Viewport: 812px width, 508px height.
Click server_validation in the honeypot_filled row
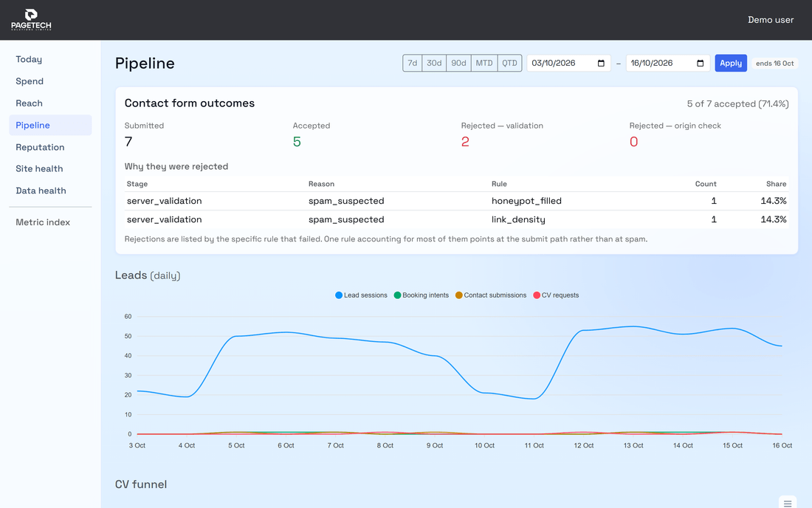click(x=164, y=201)
